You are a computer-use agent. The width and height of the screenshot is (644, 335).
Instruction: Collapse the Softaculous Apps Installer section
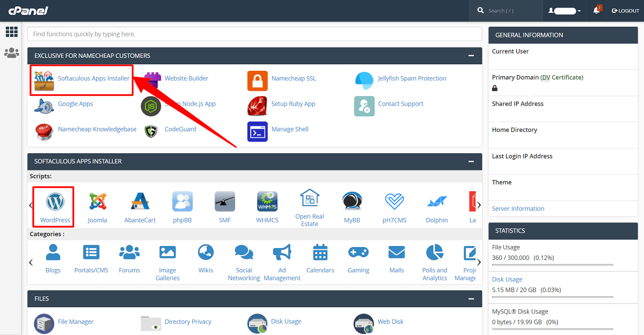pyautogui.click(x=471, y=161)
